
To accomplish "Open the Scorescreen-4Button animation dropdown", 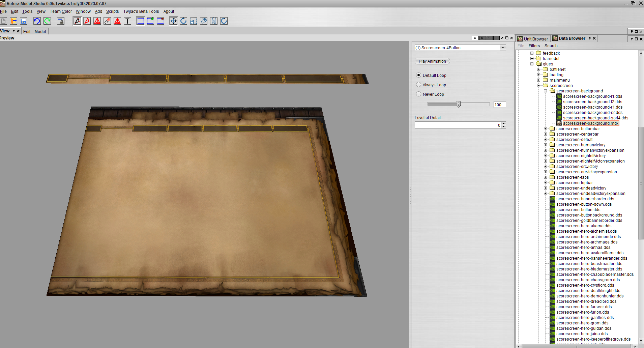I will click(x=503, y=48).
